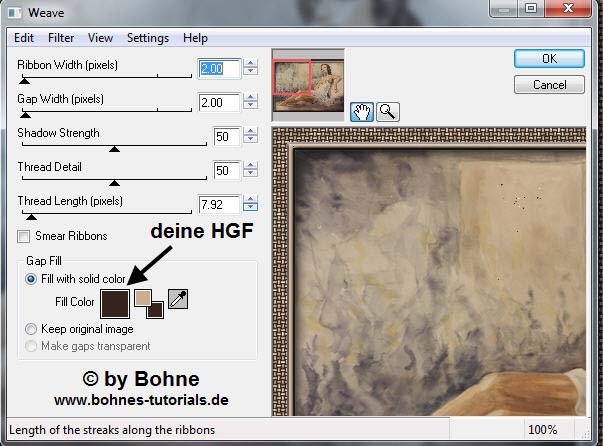The width and height of the screenshot is (603, 446).
Task: Choose Keep original image option
Action: (32, 328)
